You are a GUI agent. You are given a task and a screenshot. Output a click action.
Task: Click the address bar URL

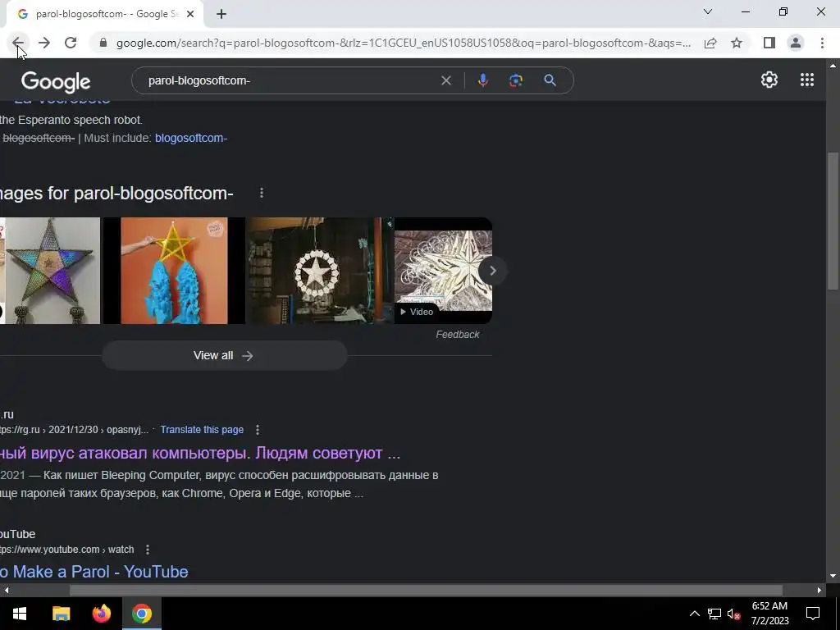coord(403,43)
